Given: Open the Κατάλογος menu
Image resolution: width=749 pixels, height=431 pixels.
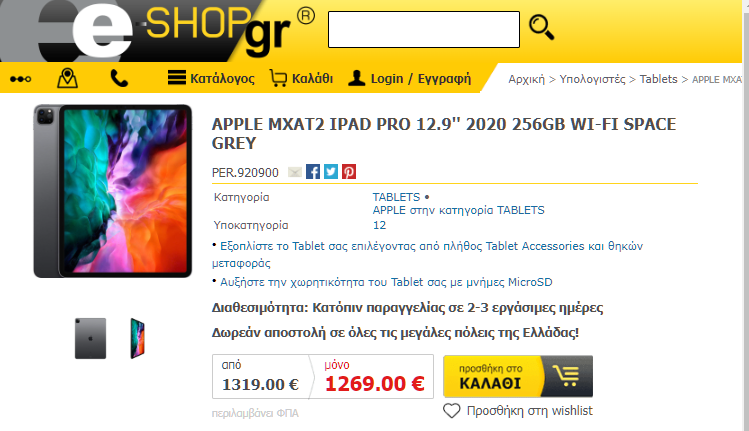Looking at the screenshot, I should tap(211, 78).
